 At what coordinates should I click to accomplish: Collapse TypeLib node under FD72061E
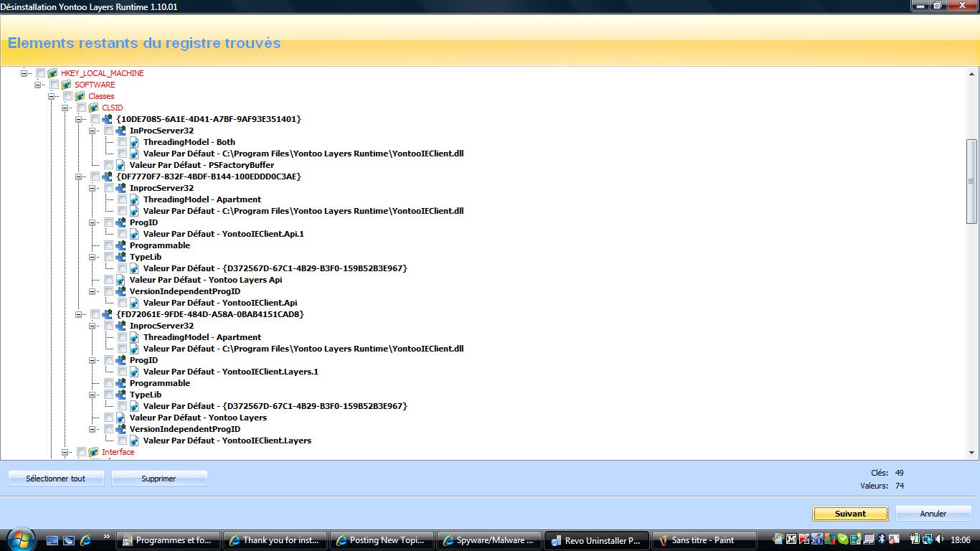[x=92, y=395]
